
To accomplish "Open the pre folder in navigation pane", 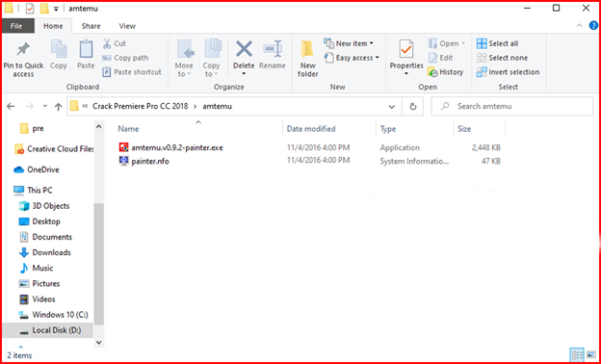I will coord(32,128).
